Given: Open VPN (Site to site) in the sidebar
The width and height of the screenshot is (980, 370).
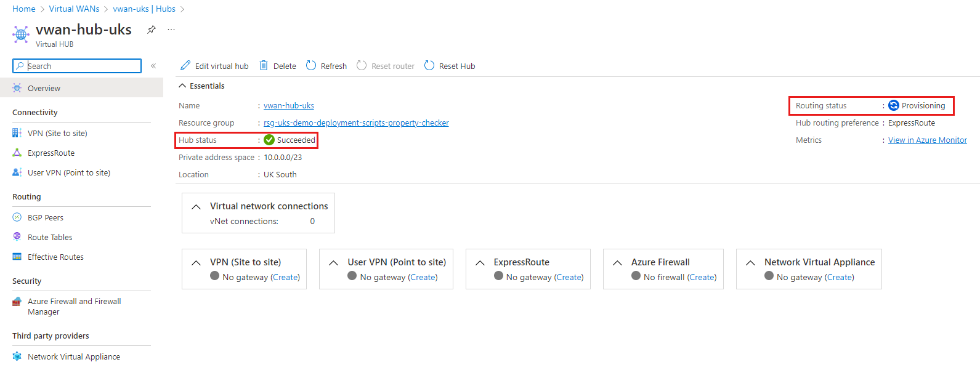Looking at the screenshot, I should 57,133.
